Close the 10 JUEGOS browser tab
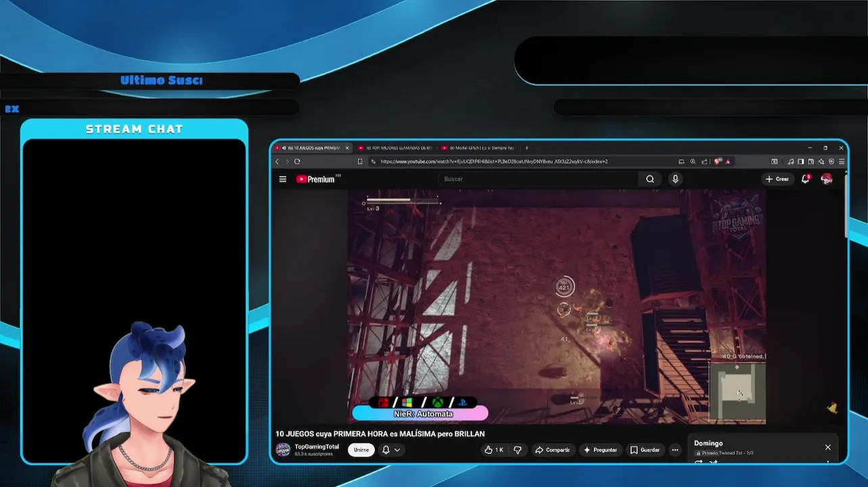The height and width of the screenshot is (487, 868). [347, 147]
